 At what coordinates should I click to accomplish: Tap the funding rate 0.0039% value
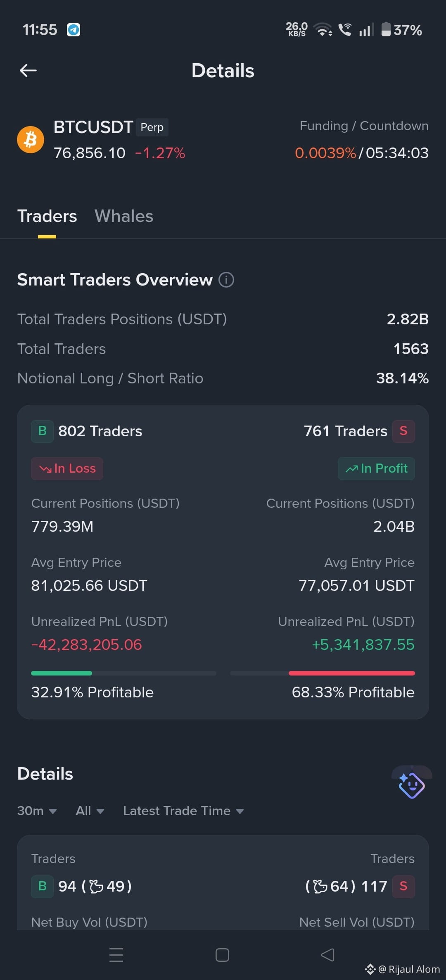[325, 153]
